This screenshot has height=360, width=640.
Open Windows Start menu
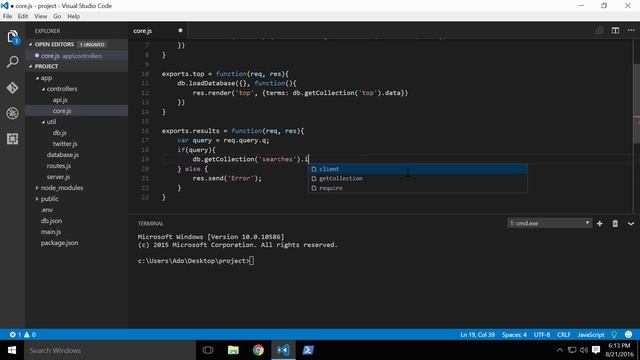click(12, 350)
